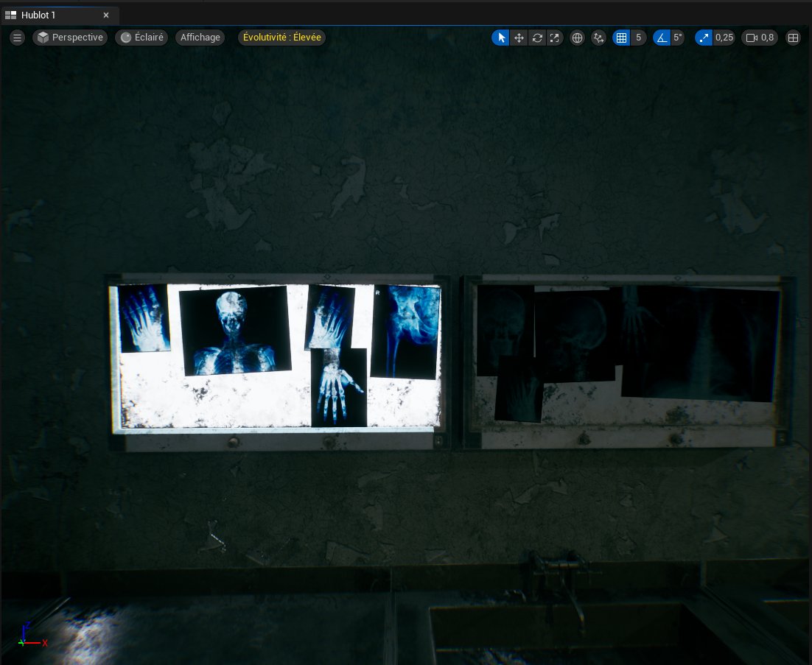Open scale snap value 0,25 dropdown
Viewport: 812px width, 665px height.
pyautogui.click(x=724, y=38)
